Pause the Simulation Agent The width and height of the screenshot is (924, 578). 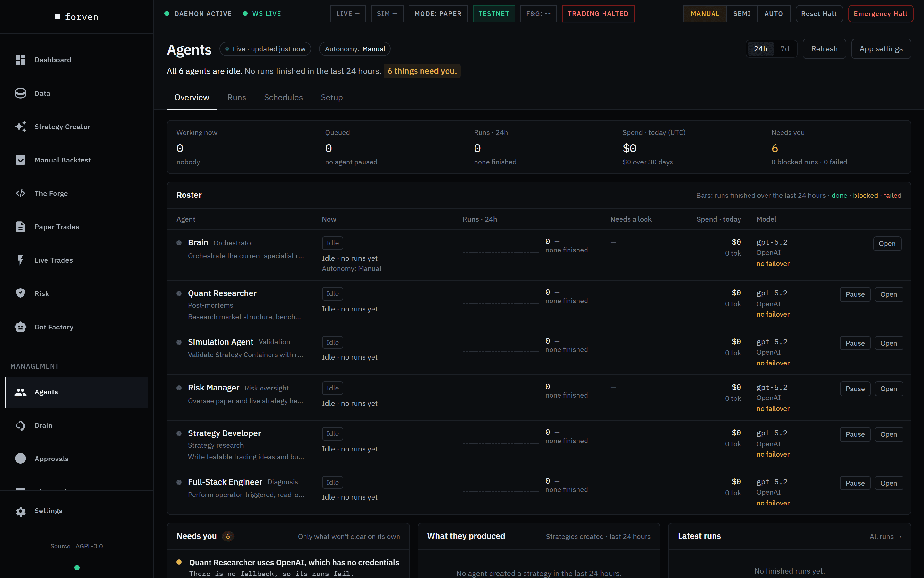855,343
